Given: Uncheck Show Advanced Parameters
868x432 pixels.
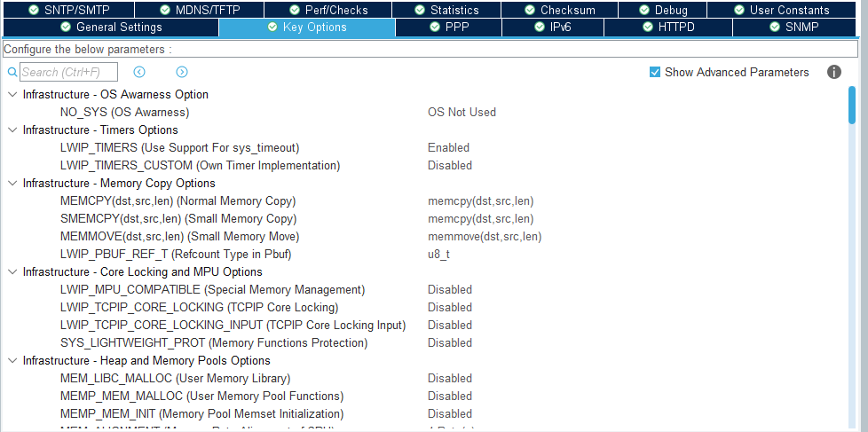Looking at the screenshot, I should [x=655, y=72].
